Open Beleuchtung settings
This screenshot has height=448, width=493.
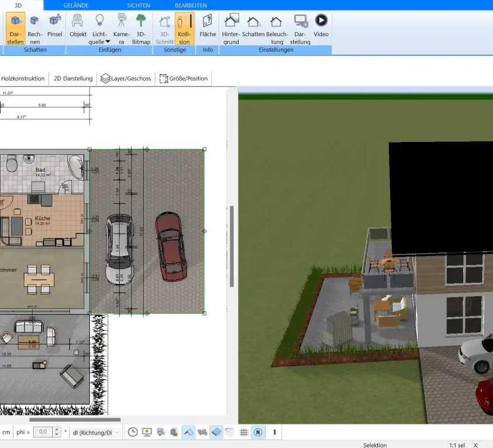[277, 29]
